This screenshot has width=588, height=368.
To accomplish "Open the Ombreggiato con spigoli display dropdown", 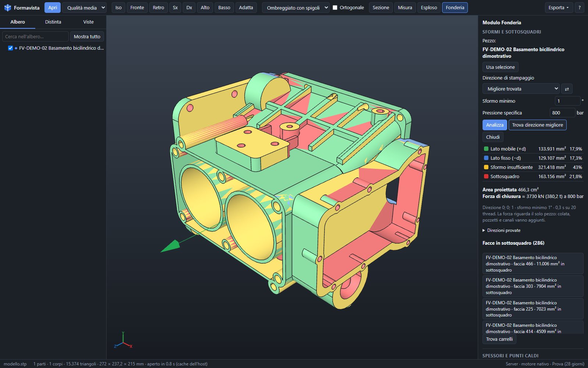I will pos(295,7).
